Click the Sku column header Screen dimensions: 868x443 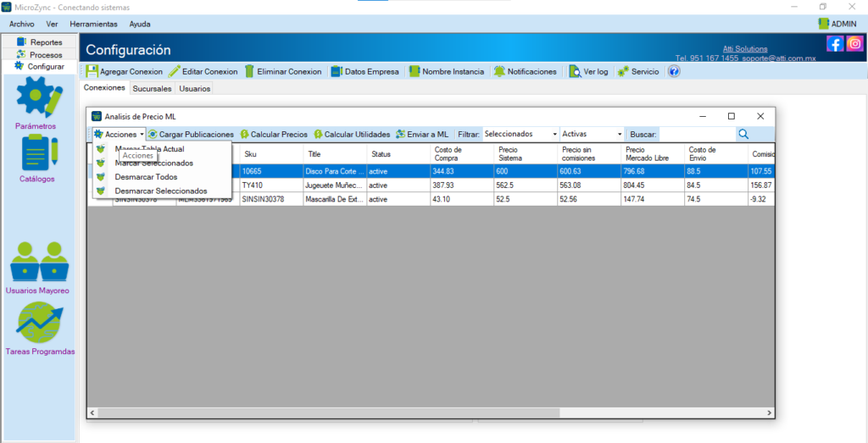click(271, 154)
